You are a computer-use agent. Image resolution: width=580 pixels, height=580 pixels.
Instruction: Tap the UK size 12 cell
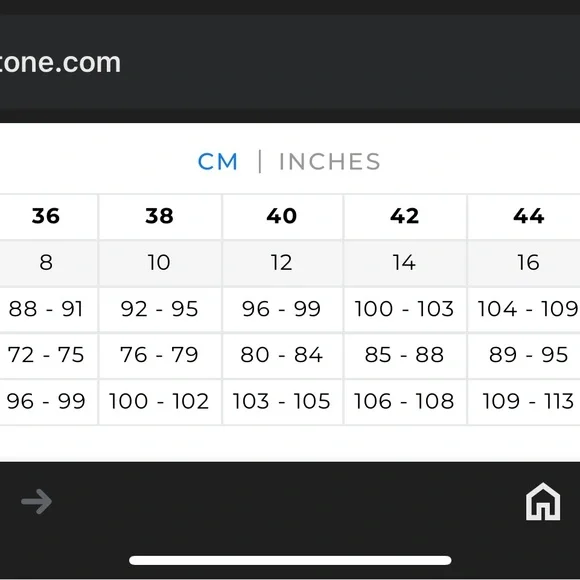pyautogui.click(x=282, y=263)
